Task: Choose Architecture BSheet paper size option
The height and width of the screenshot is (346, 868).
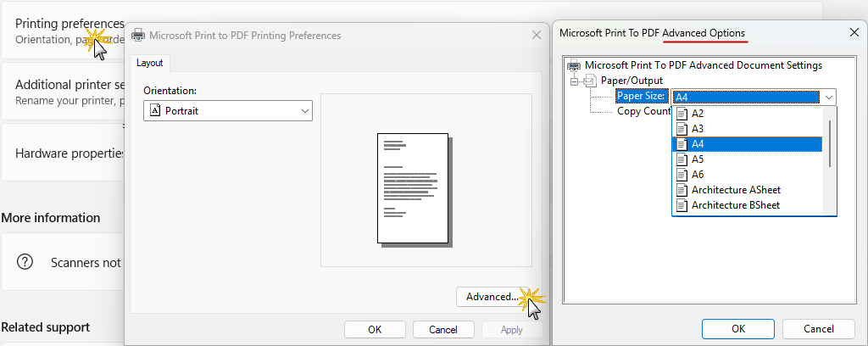Action: point(735,205)
